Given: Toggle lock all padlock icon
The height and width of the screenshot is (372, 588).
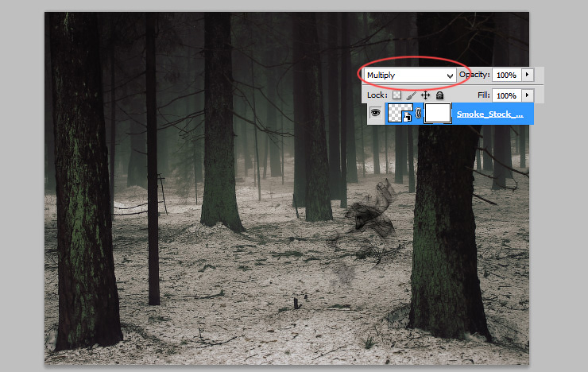Looking at the screenshot, I should point(440,95).
